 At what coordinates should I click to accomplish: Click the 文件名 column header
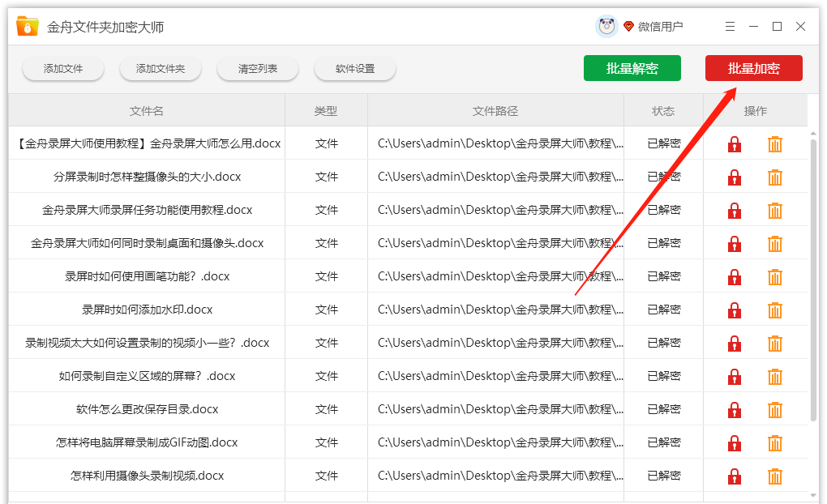point(147,111)
